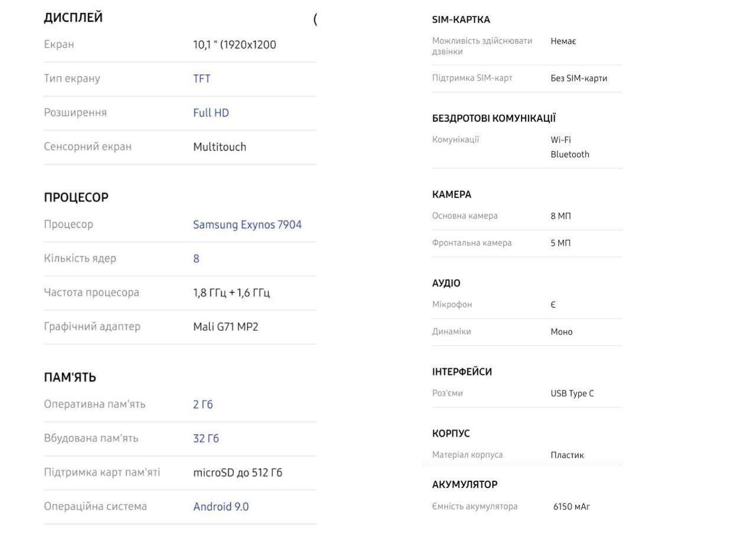Open the 2 Гб RAM link
The width and height of the screenshot is (756, 534).
coord(203,405)
